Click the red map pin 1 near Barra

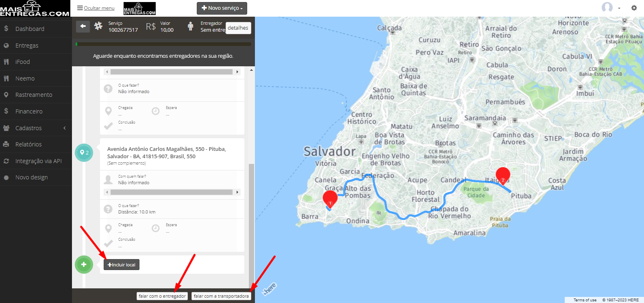330,199
